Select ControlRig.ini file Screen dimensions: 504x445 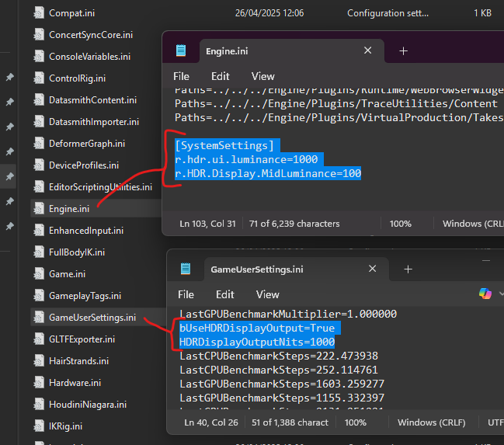click(x=77, y=78)
